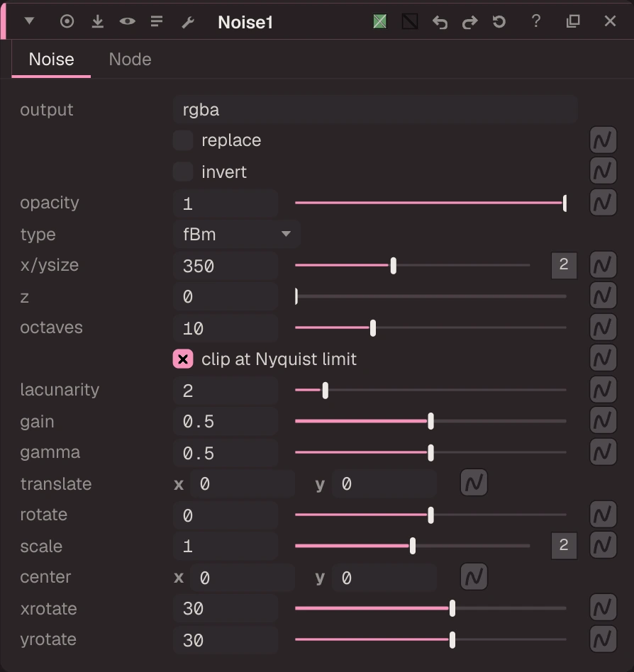
Task: Click the opacity slider handle
Action: click(x=565, y=203)
